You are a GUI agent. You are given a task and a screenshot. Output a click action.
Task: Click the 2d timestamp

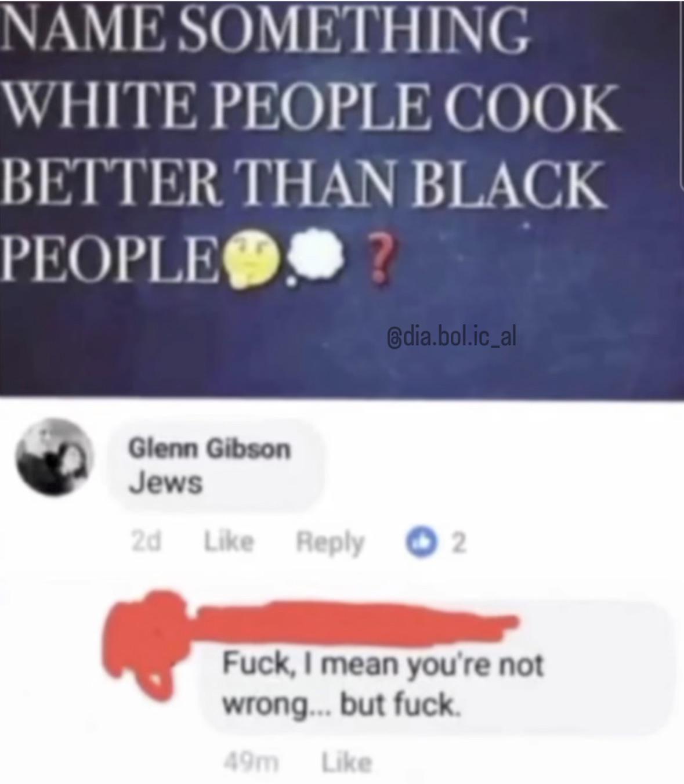coord(146,541)
